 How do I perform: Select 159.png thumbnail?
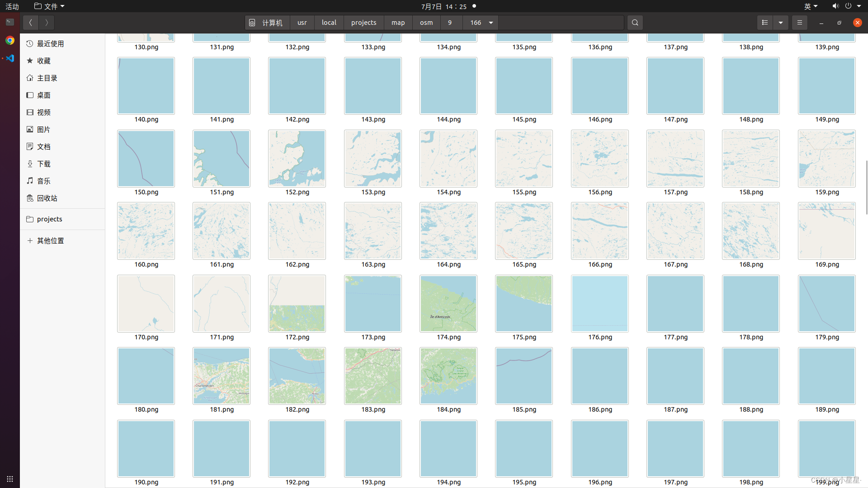pos(827,159)
